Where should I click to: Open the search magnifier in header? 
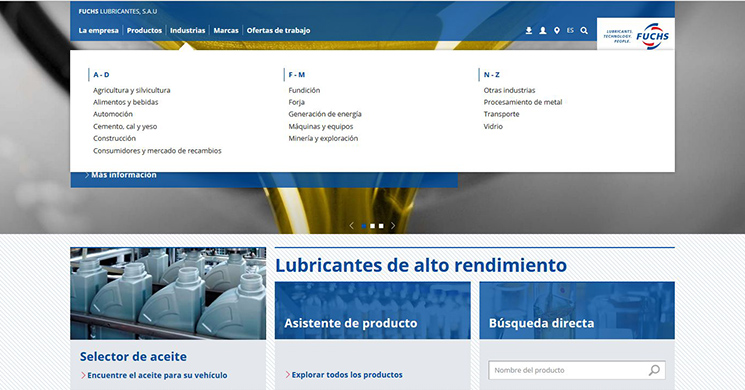click(x=584, y=30)
